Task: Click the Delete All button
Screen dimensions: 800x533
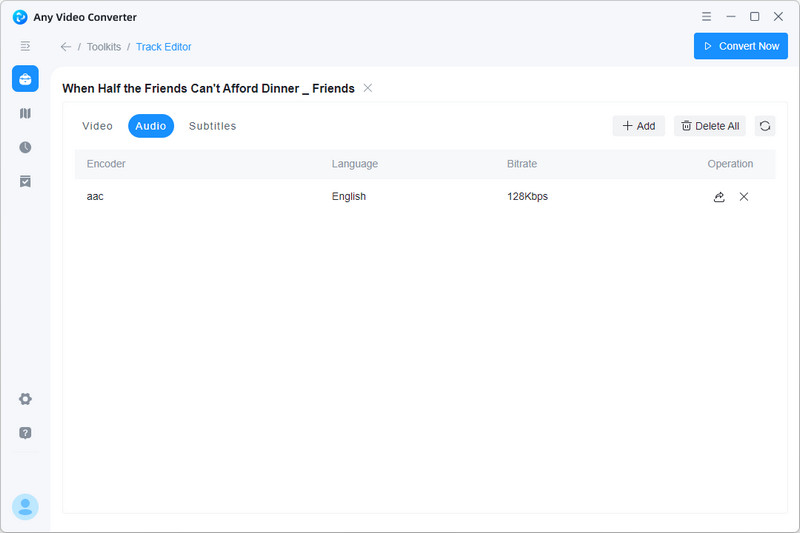Action: pyautogui.click(x=710, y=126)
